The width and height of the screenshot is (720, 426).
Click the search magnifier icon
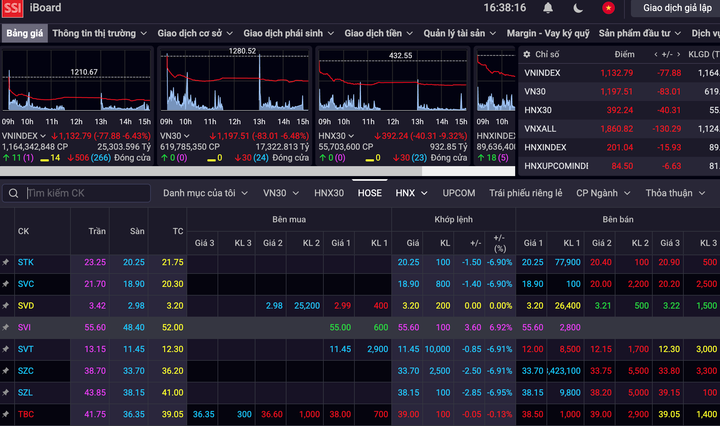coord(14,193)
